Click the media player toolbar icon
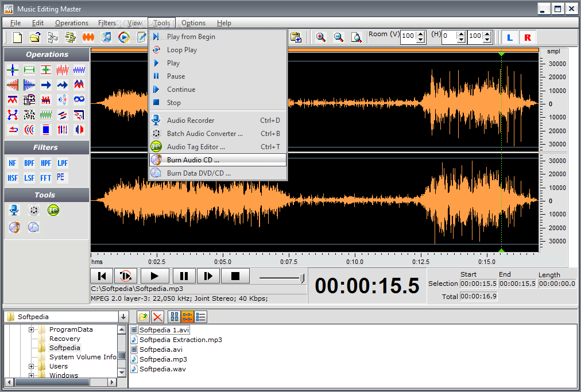581x392 pixels. (x=124, y=37)
